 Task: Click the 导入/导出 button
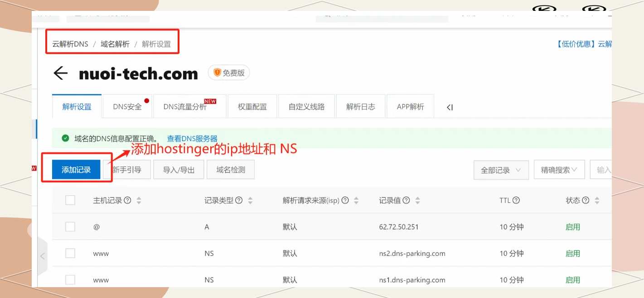[x=179, y=170]
